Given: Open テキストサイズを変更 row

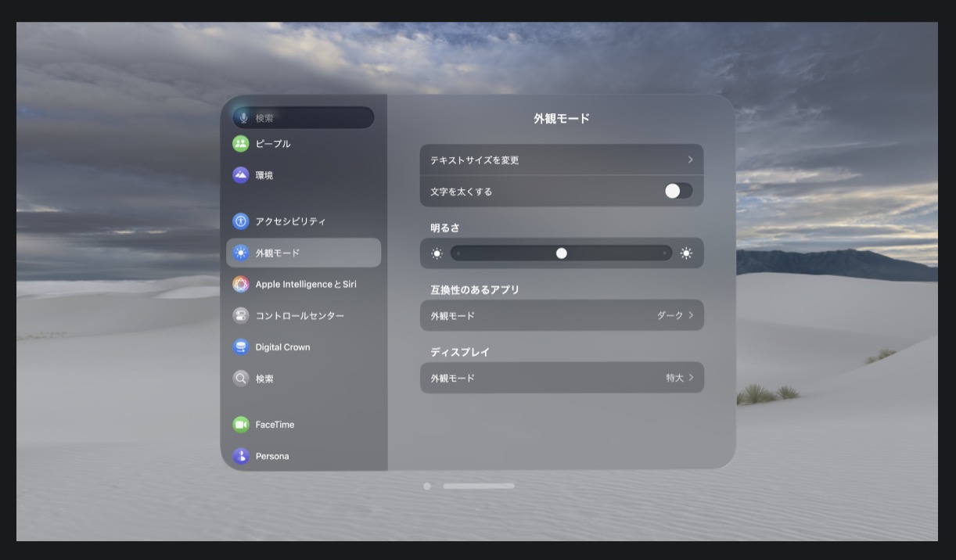Looking at the screenshot, I should 562,160.
